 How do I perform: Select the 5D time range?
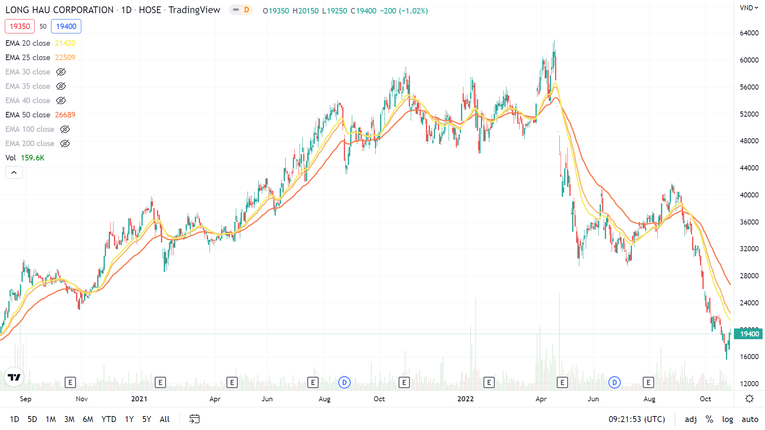coord(32,419)
